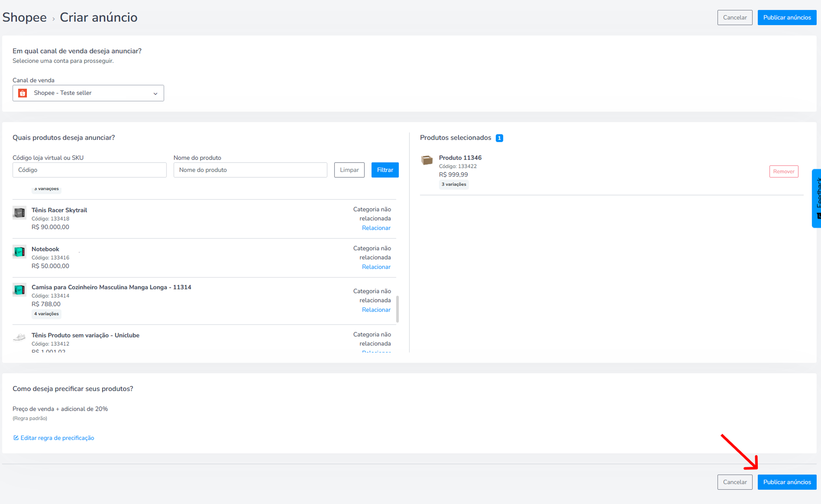Select Notebook product thumbnail
821x504 pixels.
(x=19, y=252)
